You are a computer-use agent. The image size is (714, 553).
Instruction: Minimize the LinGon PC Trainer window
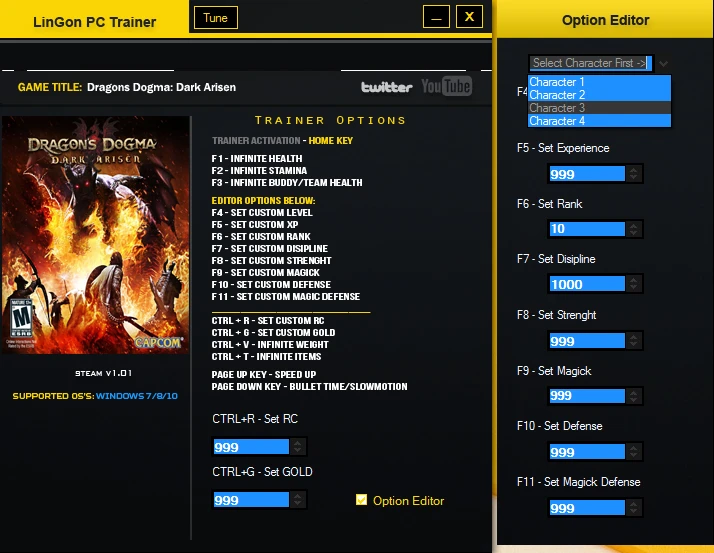[436, 17]
